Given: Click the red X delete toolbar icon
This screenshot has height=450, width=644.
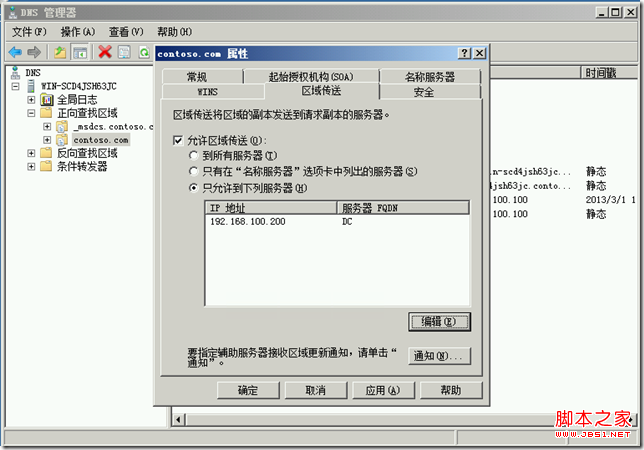Looking at the screenshot, I should [x=105, y=52].
